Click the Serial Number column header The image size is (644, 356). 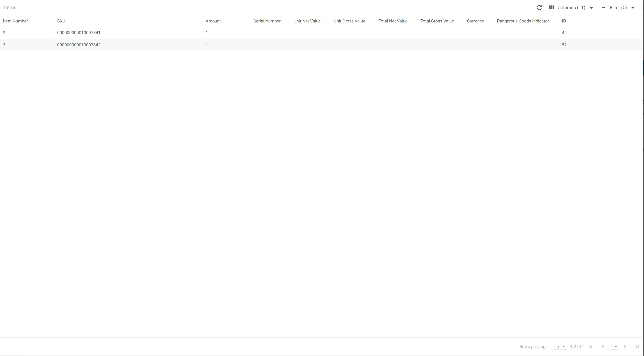267,21
